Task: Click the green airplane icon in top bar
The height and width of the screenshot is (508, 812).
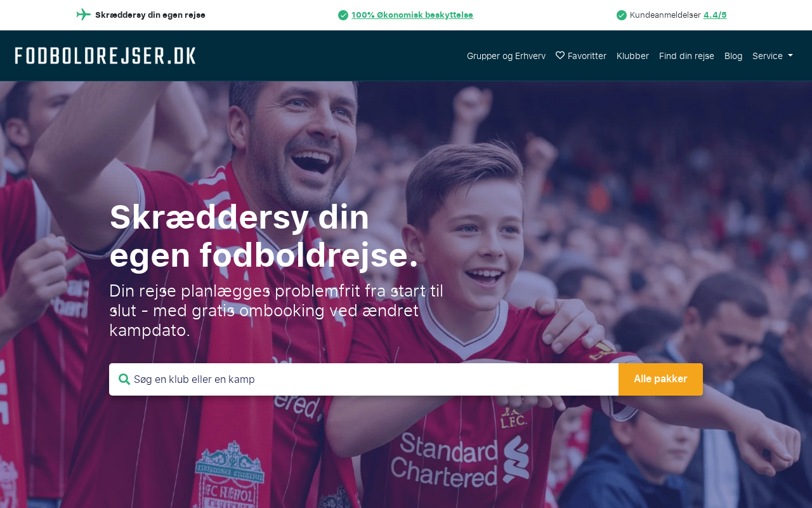Action: click(84, 15)
